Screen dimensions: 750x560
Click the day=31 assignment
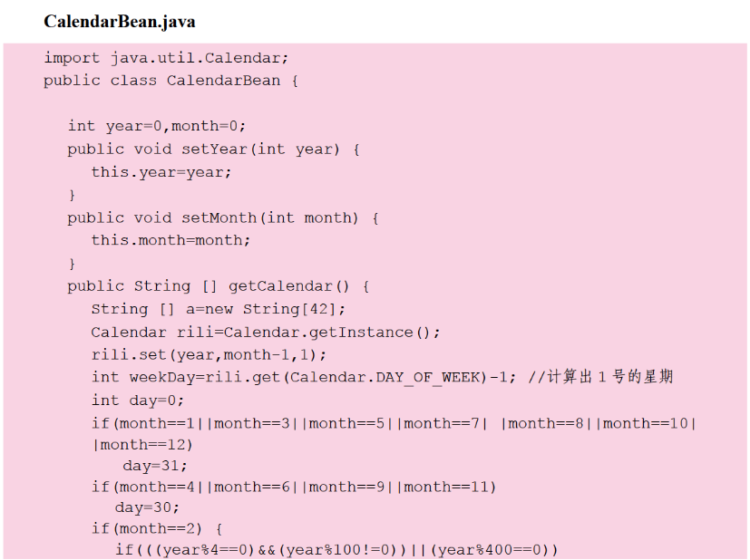(x=155, y=466)
